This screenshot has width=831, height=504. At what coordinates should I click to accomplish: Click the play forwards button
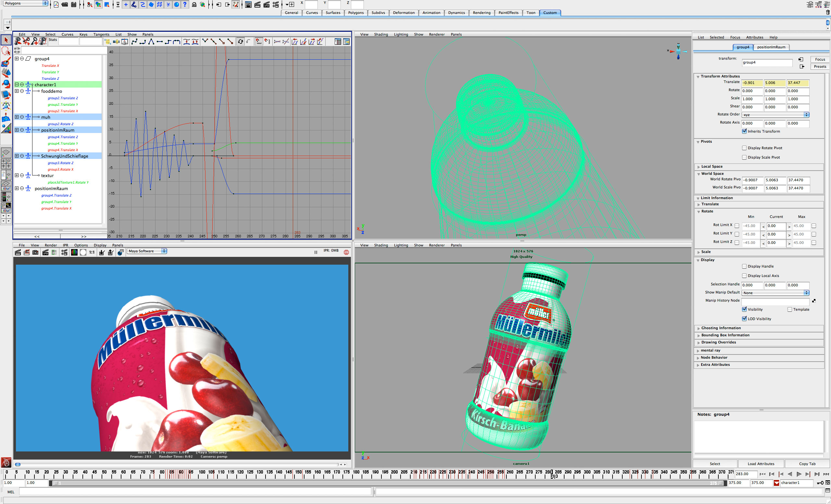pos(799,474)
